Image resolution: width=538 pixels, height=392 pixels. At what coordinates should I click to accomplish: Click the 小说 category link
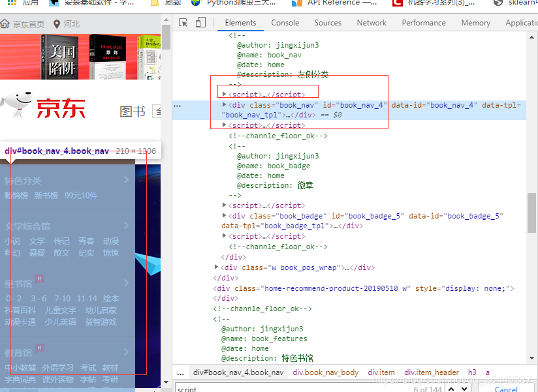(12, 241)
